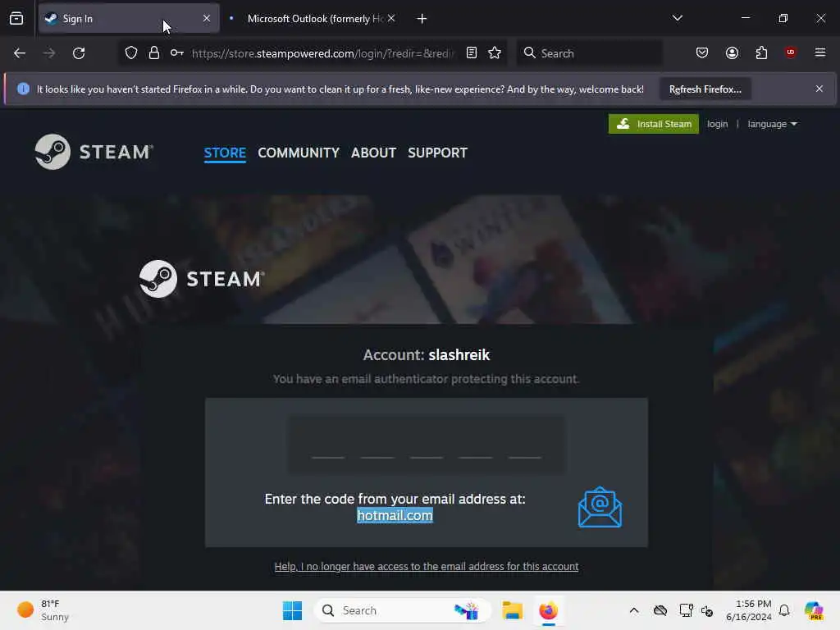Open uBlock Origin extension icon
Image resolution: width=840 pixels, height=630 pixels.
pyautogui.click(x=791, y=52)
